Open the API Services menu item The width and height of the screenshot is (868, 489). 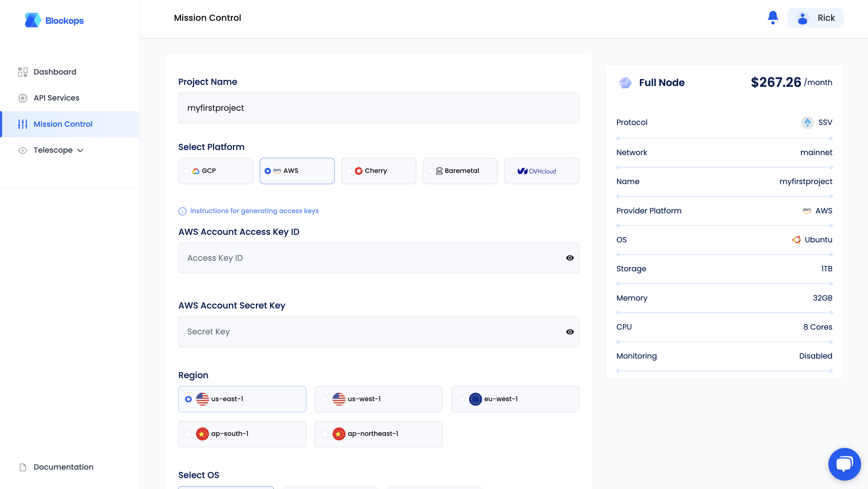pos(69,98)
